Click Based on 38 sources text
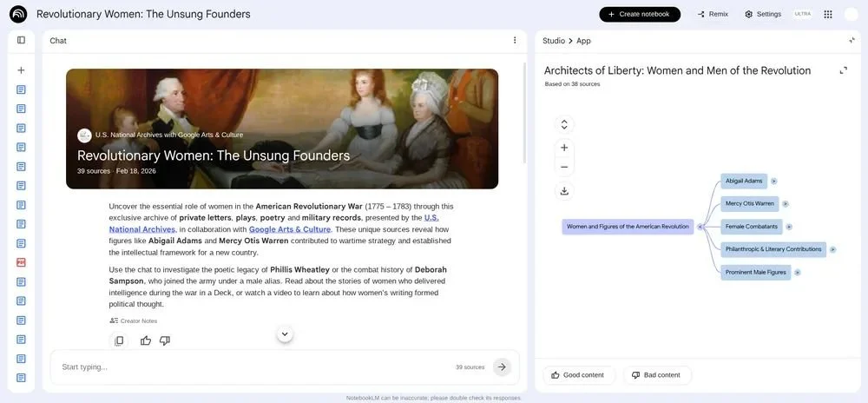The height and width of the screenshot is (403, 868). pyautogui.click(x=572, y=84)
